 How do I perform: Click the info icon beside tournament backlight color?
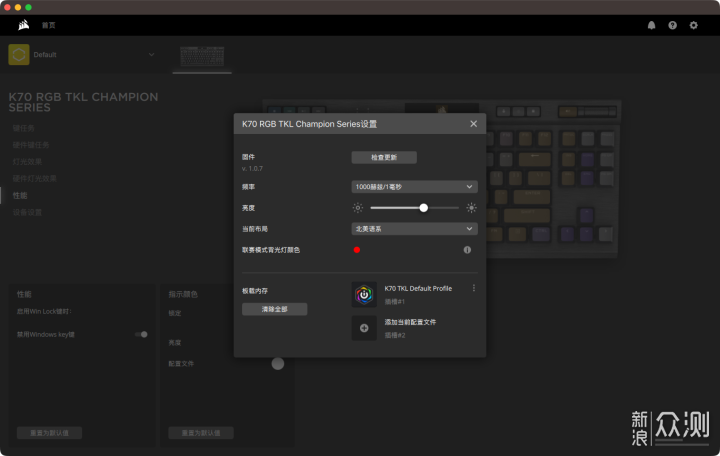coord(467,250)
